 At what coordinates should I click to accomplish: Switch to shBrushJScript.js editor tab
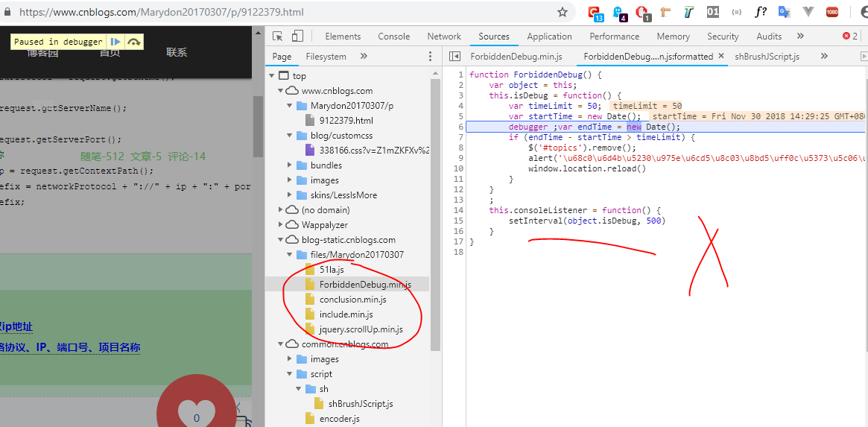pos(767,57)
